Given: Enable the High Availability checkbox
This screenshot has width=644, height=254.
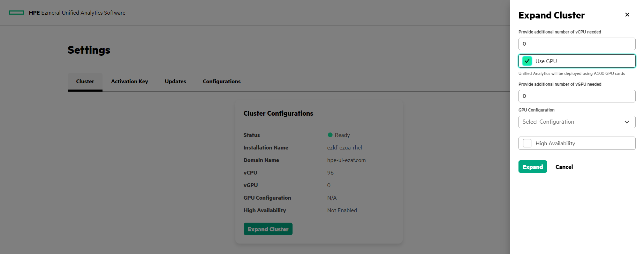Looking at the screenshot, I should pos(527,143).
